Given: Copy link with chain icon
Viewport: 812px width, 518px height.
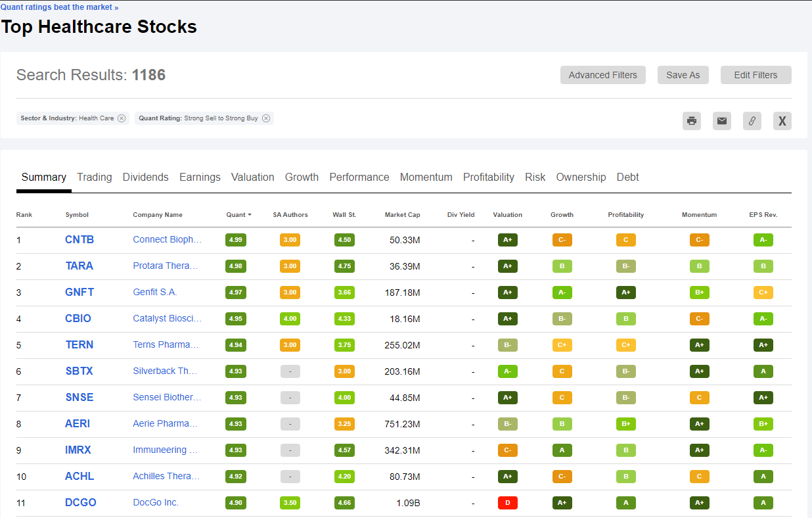Looking at the screenshot, I should tap(752, 121).
